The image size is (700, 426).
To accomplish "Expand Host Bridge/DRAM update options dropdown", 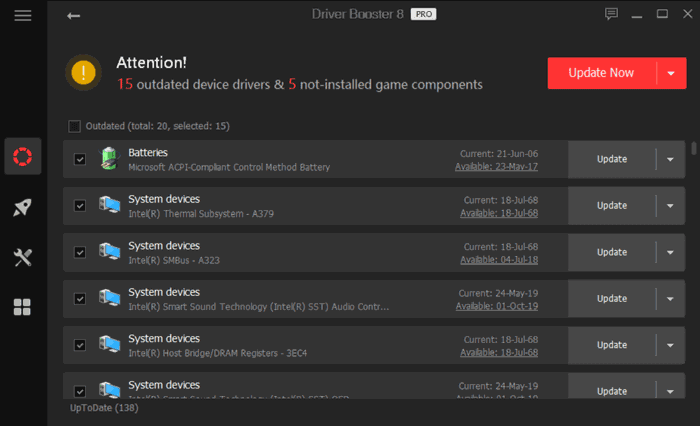I will 670,345.
